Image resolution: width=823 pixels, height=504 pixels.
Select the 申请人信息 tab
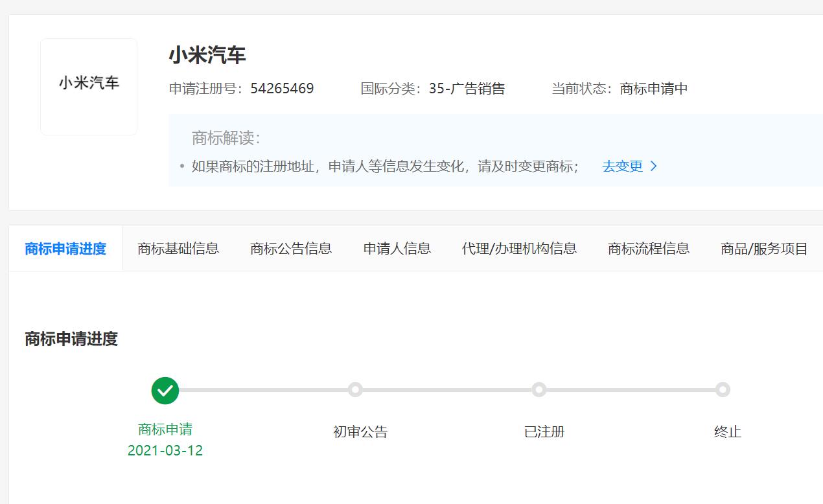tap(397, 248)
